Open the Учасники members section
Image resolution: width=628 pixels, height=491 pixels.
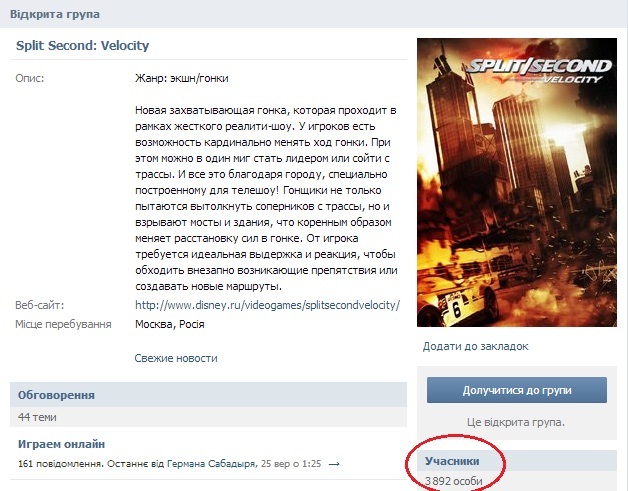pos(452,461)
